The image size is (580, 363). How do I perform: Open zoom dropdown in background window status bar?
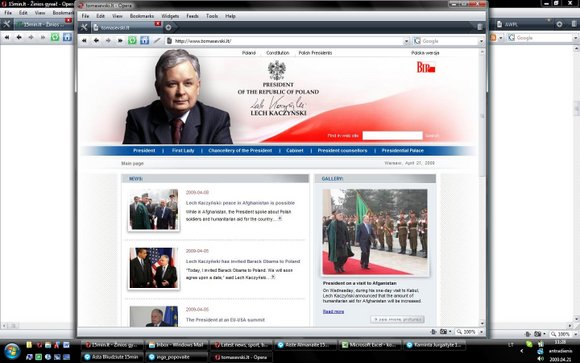click(576, 334)
